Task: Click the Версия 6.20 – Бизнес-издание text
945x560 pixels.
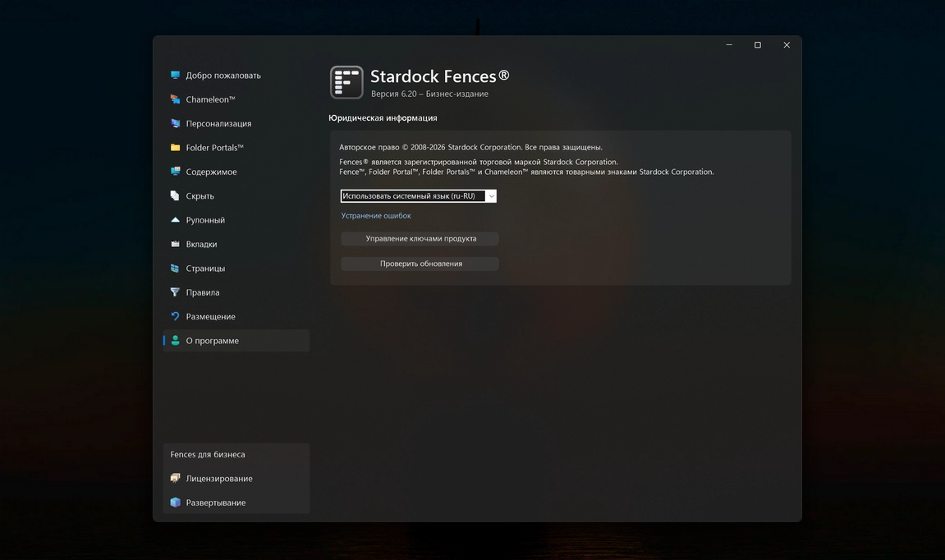Action: 429,94
